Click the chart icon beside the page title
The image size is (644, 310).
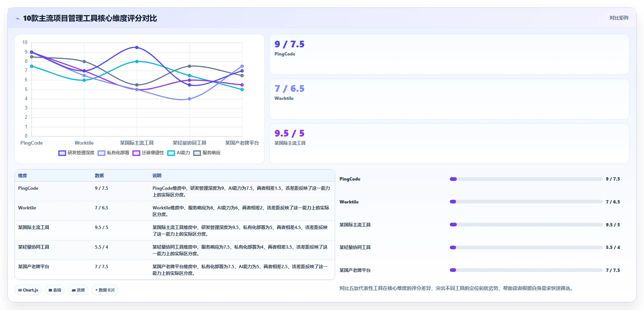point(17,18)
